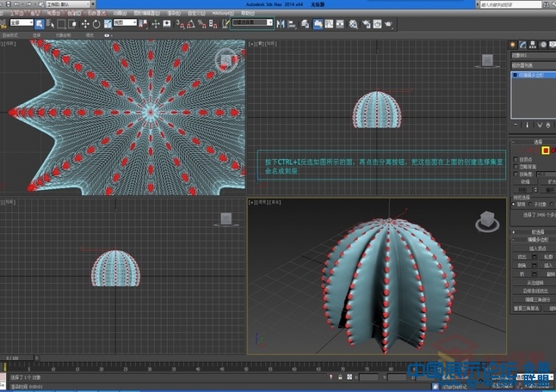
Task: Click the 从边旋转 button
Action: pyautogui.click(x=535, y=282)
